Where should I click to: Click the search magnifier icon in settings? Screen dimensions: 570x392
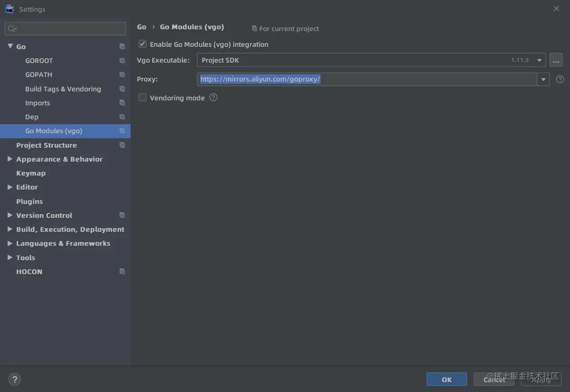(x=12, y=29)
